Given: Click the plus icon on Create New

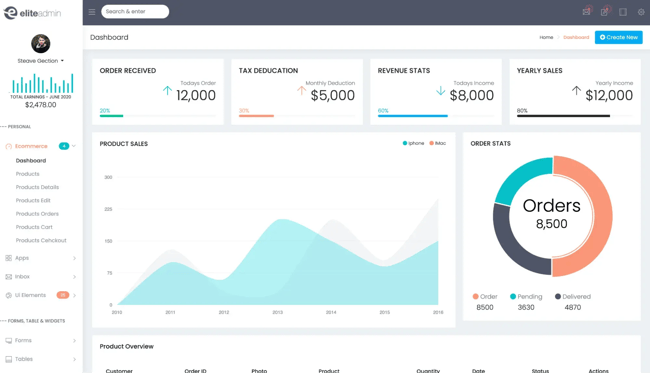Looking at the screenshot, I should tap(602, 37).
